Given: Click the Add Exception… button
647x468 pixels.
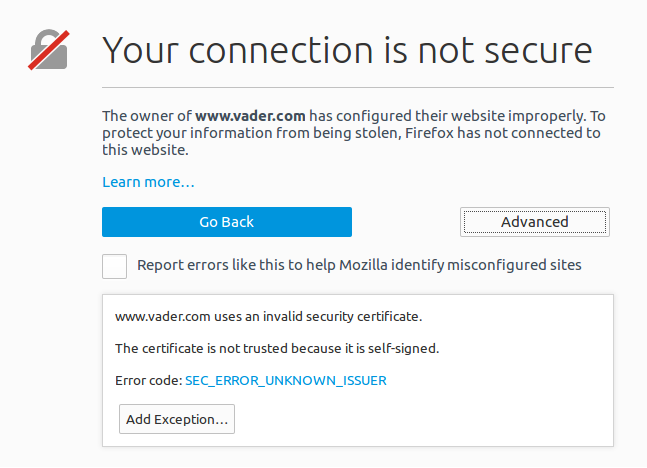Looking at the screenshot, I should 177,419.
